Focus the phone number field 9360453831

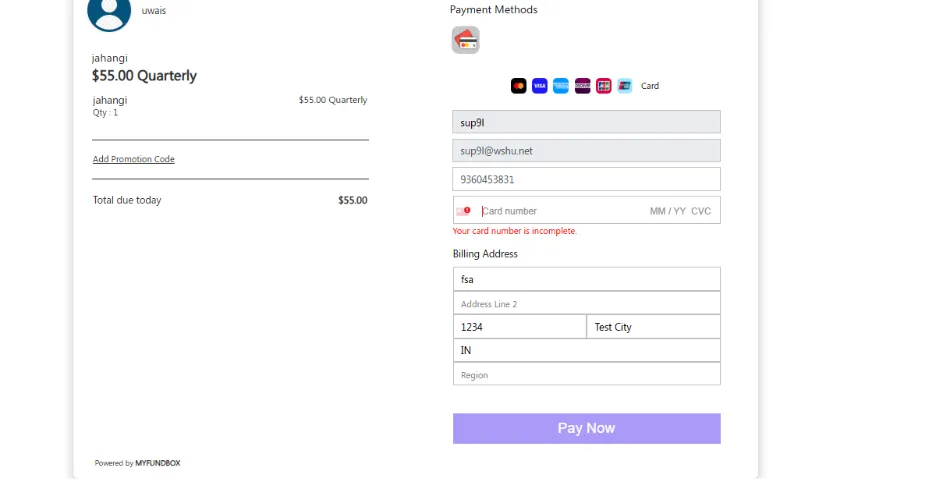coord(587,179)
